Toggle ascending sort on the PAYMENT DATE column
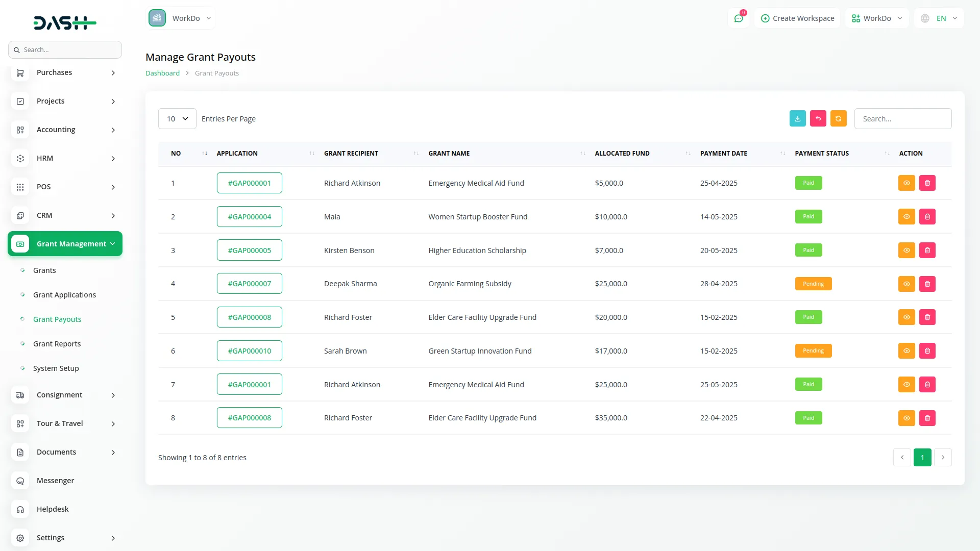Image resolution: width=980 pixels, height=551 pixels. pos(782,153)
